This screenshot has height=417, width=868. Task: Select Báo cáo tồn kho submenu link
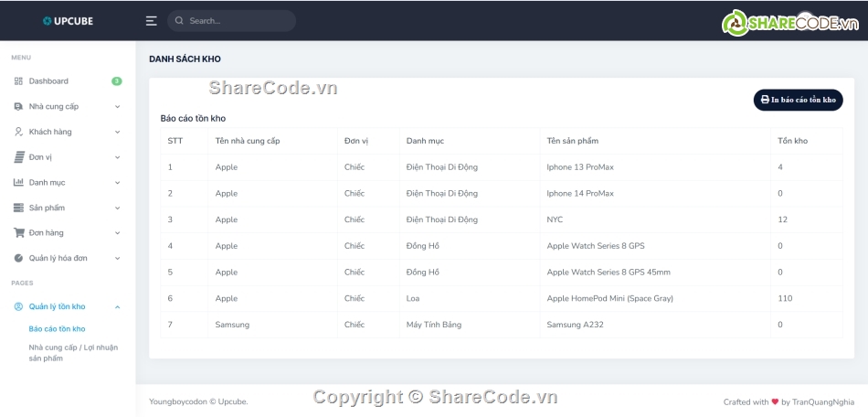pyautogui.click(x=57, y=329)
